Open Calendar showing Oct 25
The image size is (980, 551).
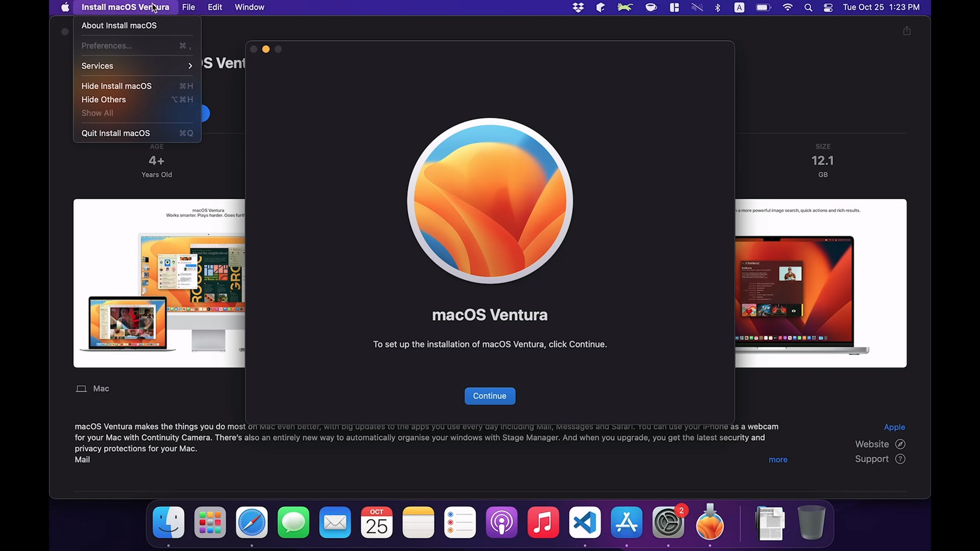(377, 523)
